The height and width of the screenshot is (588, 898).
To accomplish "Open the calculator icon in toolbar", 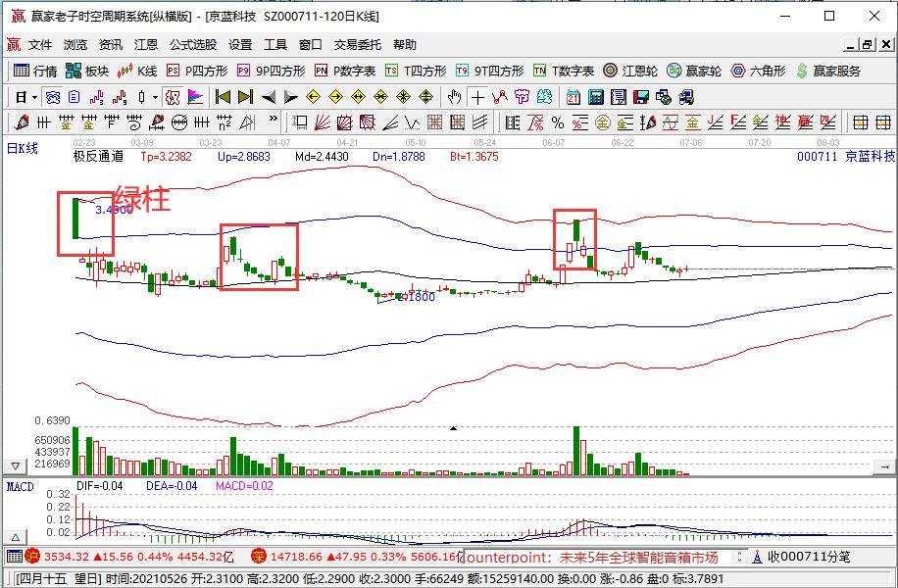I will (x=596, y=97).
